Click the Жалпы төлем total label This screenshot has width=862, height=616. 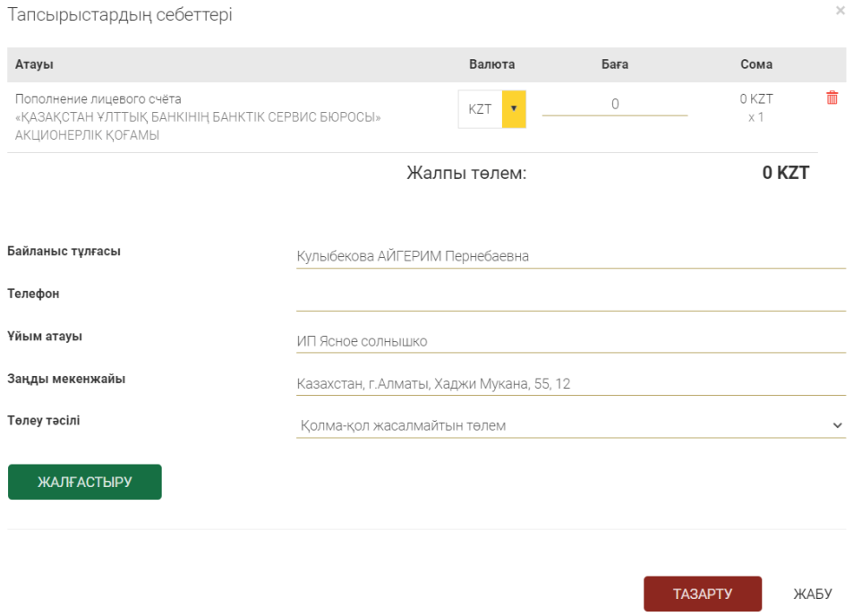pos(466,173)
